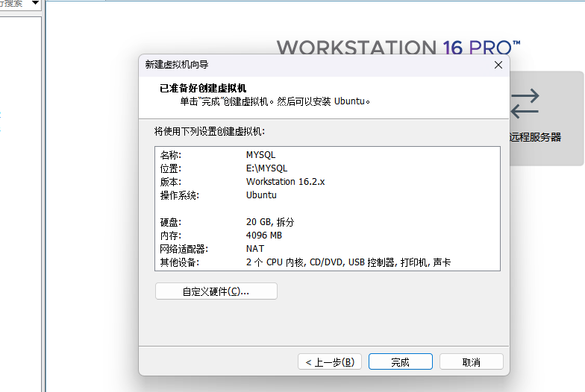Select the 名称 MYSQL value
Image resolution: width=585 pixels, height=392 pixels.
(261, 155)
